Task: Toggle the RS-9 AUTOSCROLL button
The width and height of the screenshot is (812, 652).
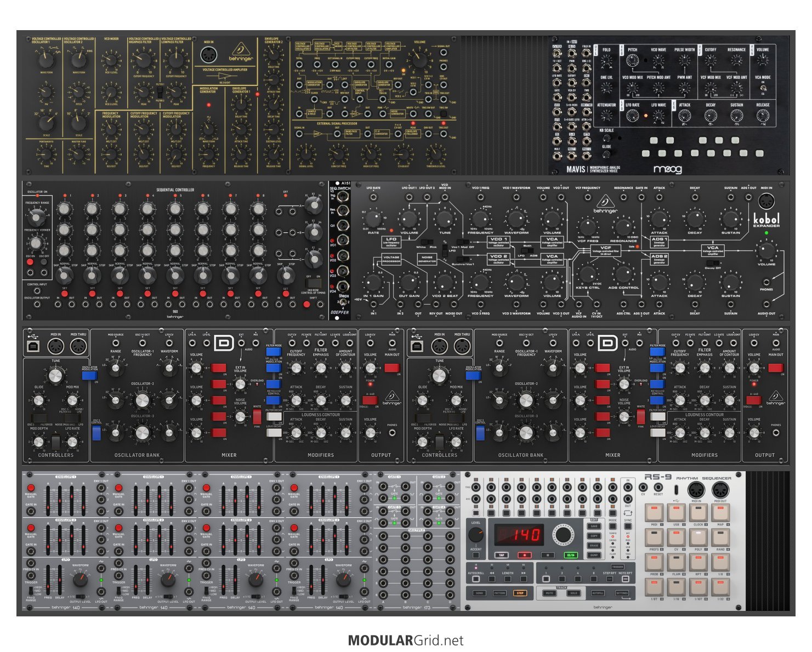Action: [x=476, y=579]
